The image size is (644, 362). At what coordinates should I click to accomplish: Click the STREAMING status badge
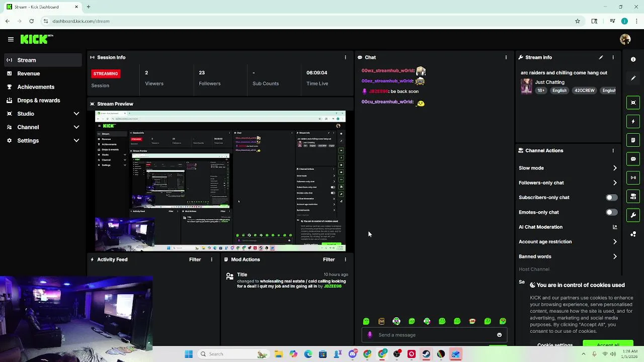(x=106, y=73)
